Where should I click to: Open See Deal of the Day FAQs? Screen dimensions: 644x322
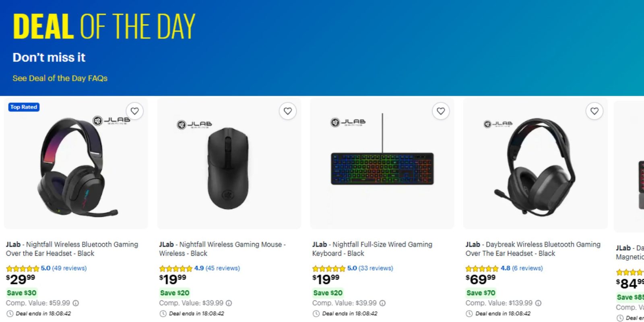(60, 78)
